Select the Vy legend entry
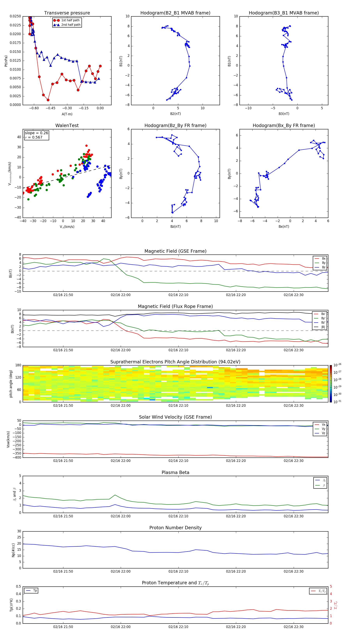This screenshot has width=351, height=644. [320, 429]
